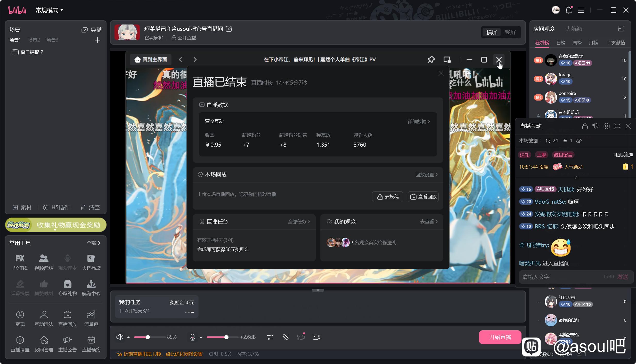Open the 常规模式 mode dropdown

click(x=49, y=10)
